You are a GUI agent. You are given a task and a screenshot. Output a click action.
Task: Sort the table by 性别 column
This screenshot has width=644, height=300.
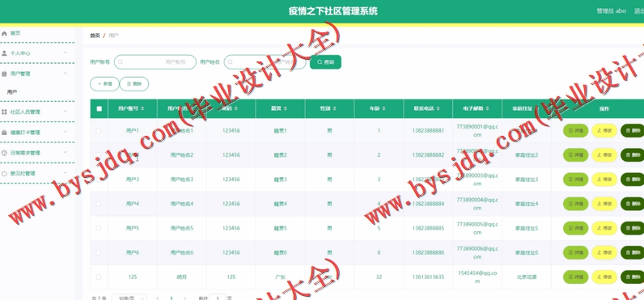pos(334,108)
